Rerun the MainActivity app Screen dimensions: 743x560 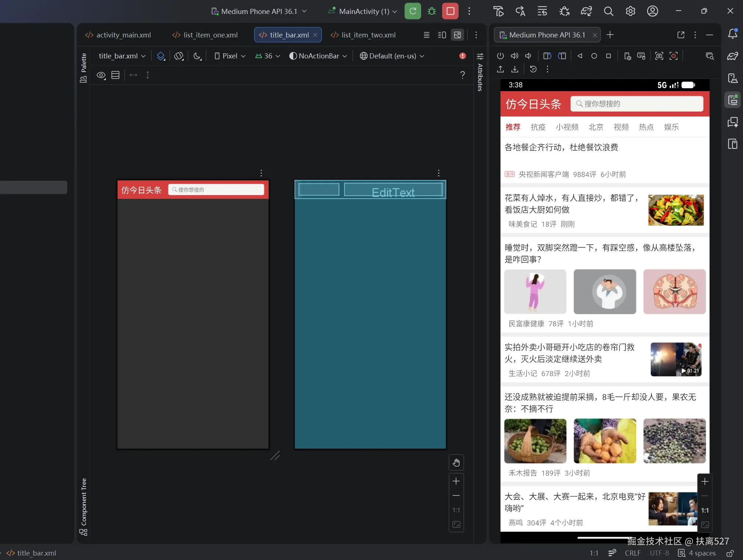413,11
